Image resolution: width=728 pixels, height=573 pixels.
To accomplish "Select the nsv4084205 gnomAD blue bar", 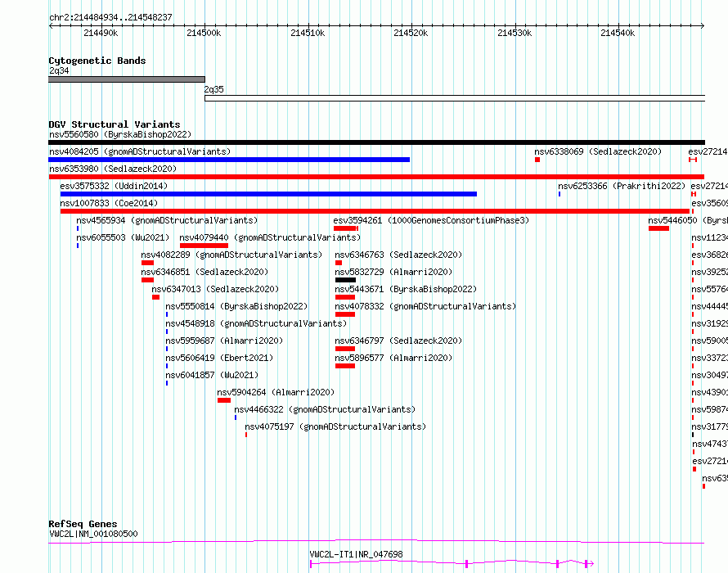I will 229,160.
